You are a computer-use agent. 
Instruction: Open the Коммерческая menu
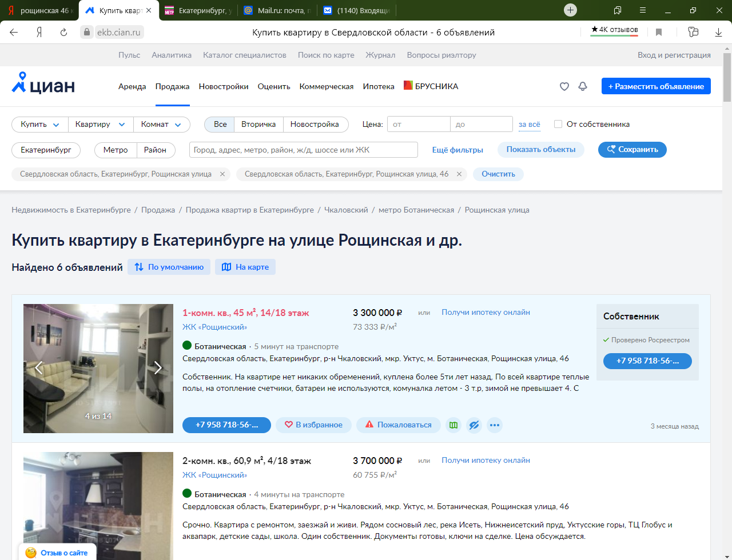pyautogui.click(x=327, y=86)
